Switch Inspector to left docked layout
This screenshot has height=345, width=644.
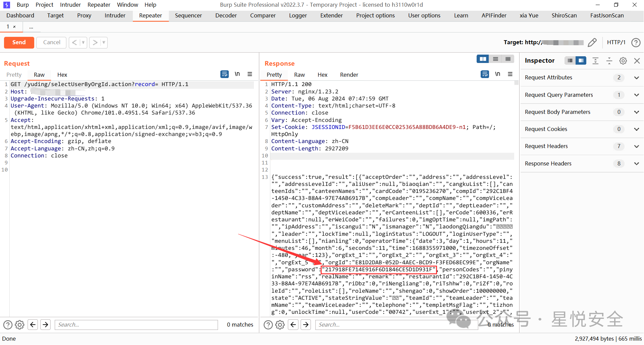[x=570, y=61]
